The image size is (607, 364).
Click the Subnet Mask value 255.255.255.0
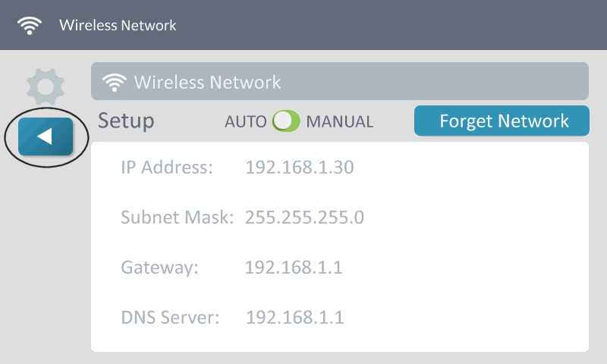[304, 218]
